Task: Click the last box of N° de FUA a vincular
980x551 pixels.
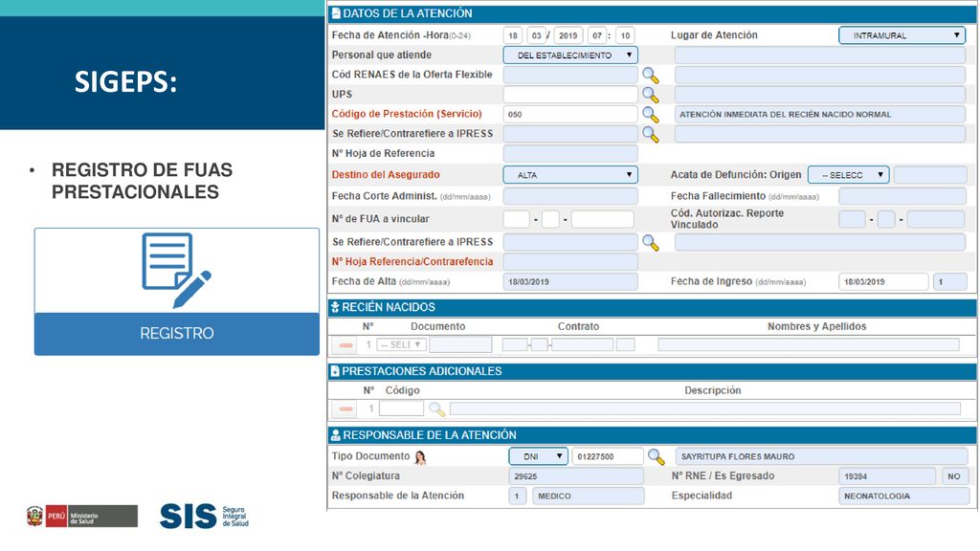Action: 602,219
